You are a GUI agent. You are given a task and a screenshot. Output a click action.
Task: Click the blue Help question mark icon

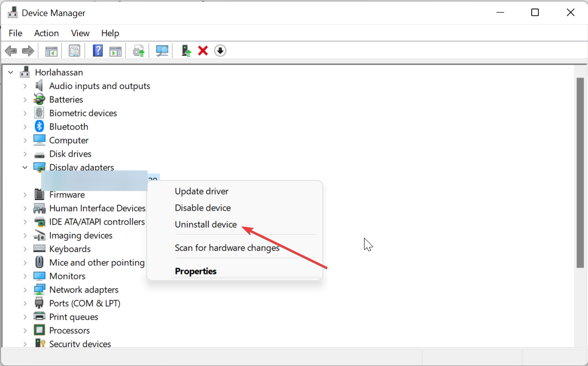97,51
